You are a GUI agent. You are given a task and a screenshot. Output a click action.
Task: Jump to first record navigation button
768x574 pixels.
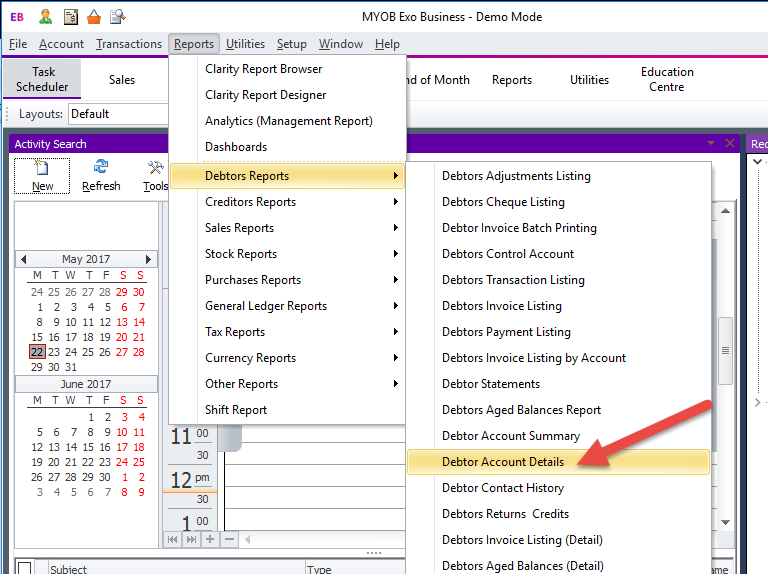click(172, 539)
